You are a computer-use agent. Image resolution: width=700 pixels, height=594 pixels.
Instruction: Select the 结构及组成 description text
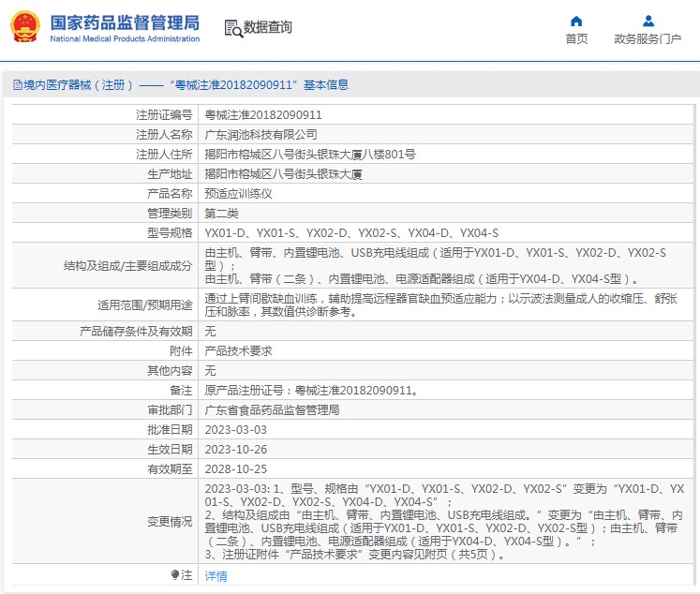coord(435,266)
